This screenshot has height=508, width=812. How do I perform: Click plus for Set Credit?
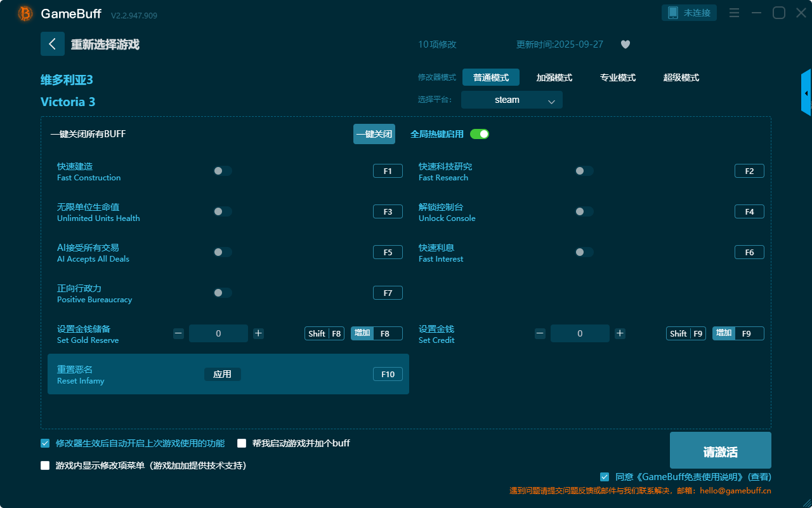[x=620, y=333]
